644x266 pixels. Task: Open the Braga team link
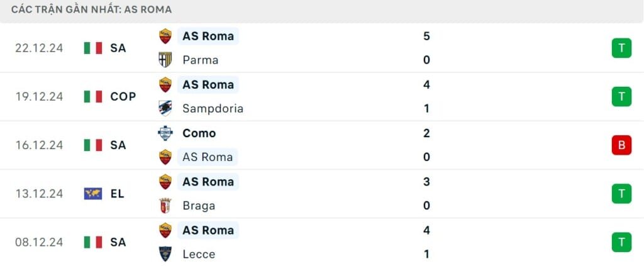(x=199, y=206)
